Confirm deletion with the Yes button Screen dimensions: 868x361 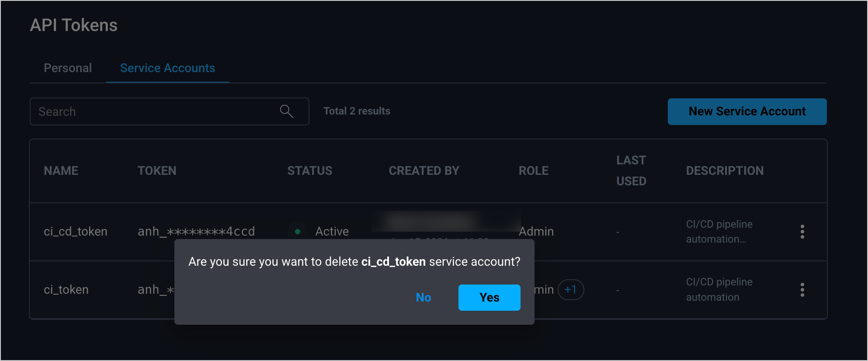coord(489,298)
